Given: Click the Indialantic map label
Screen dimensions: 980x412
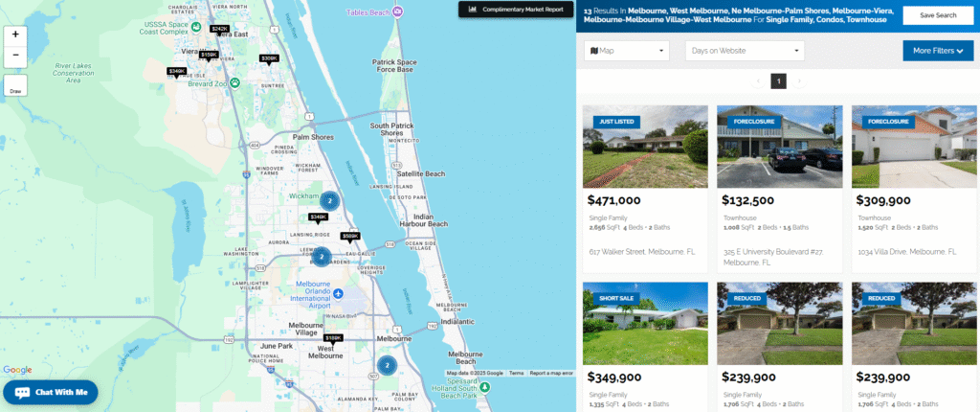Looking at the screenshot, I should 458,322.
